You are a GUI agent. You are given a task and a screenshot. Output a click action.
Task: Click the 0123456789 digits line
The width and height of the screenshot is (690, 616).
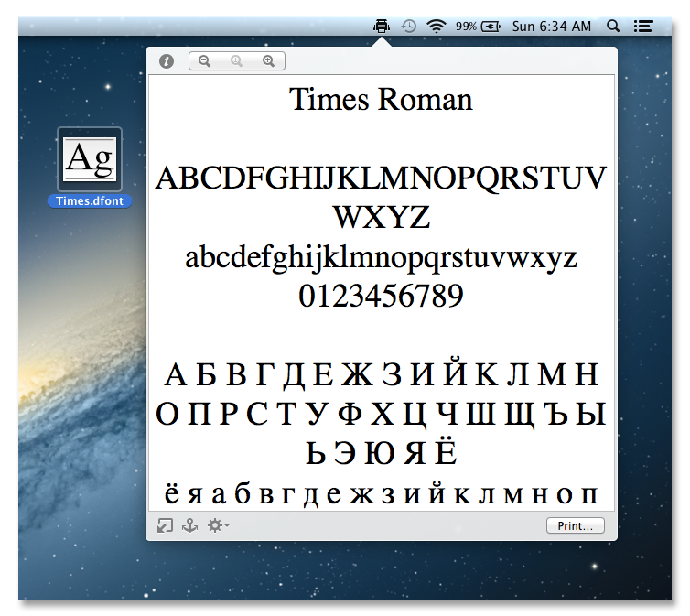point(381,296)
